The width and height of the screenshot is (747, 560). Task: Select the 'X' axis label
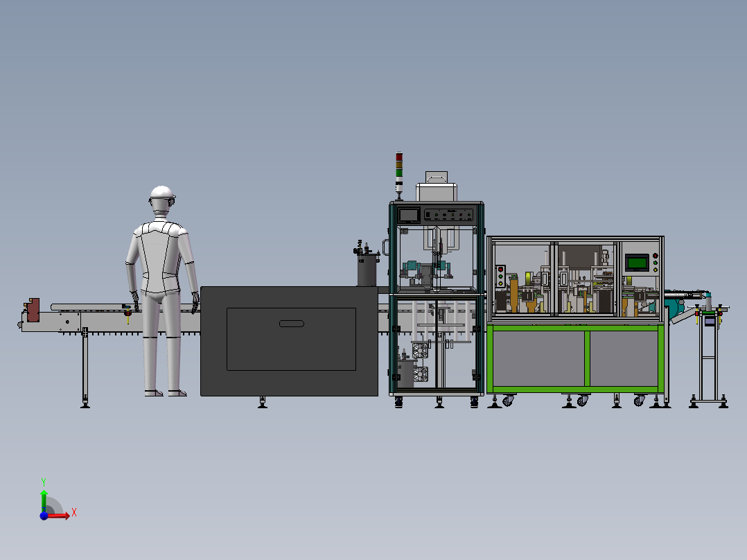[x=74, y=513]
